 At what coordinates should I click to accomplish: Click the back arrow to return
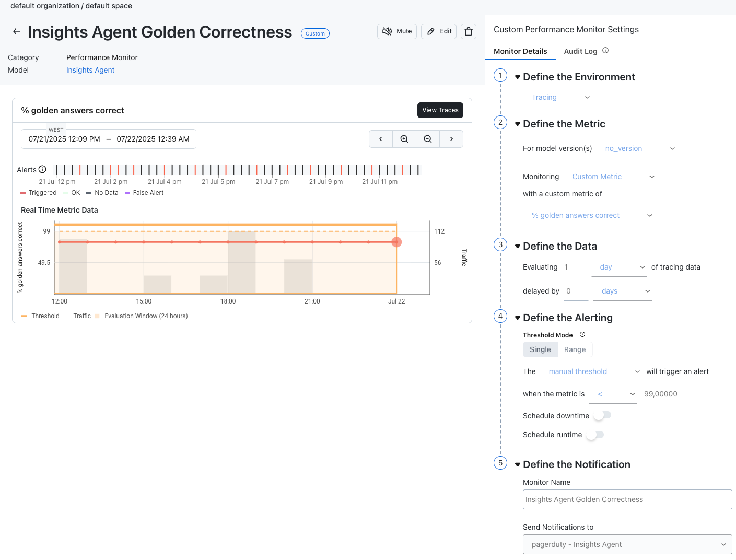[x=16, y=31]
